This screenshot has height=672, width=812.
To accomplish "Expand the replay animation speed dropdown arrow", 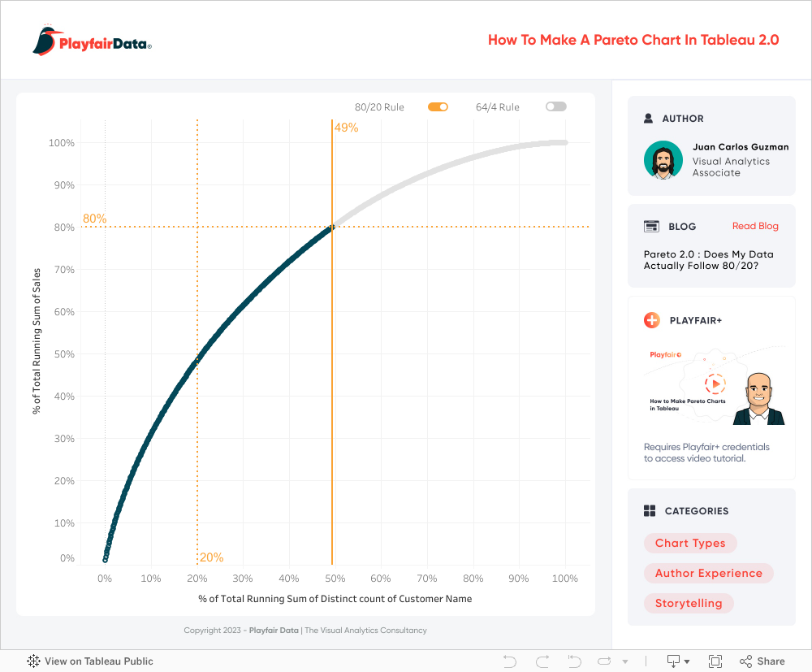I will coord(624,661).
